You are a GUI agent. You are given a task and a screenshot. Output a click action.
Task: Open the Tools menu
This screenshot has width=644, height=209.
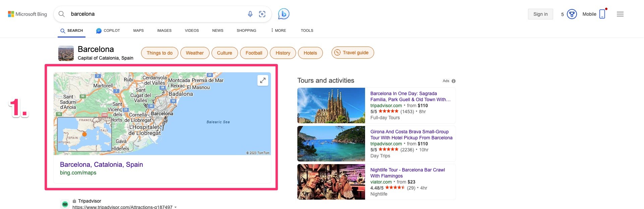(307, 30)
